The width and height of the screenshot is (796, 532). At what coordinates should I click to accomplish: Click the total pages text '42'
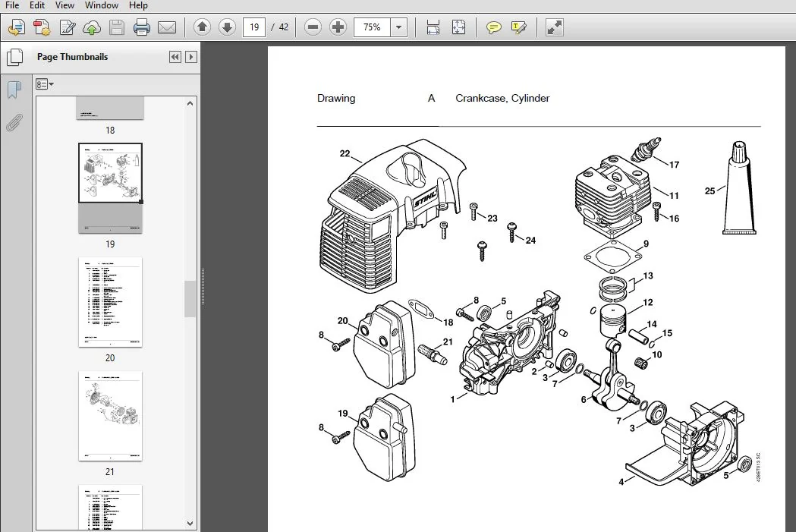pos(284,27)
